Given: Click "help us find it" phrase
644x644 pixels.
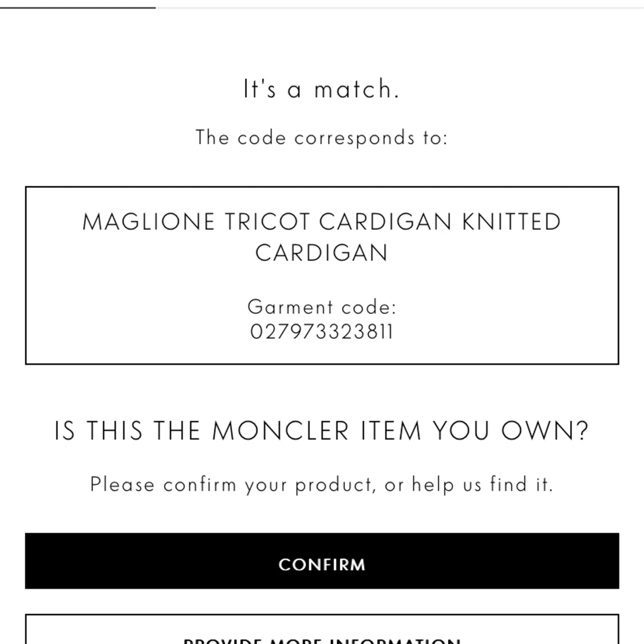Looking at the screenshot, I should click(483, 484).
